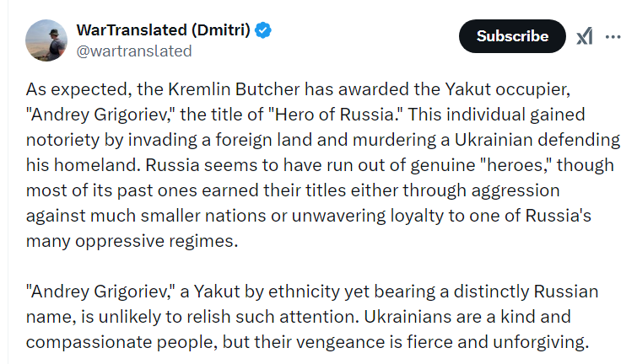Click the second paragraph about Yakut ethnicity
Viewport: 637px width, 364px height.
312,317
